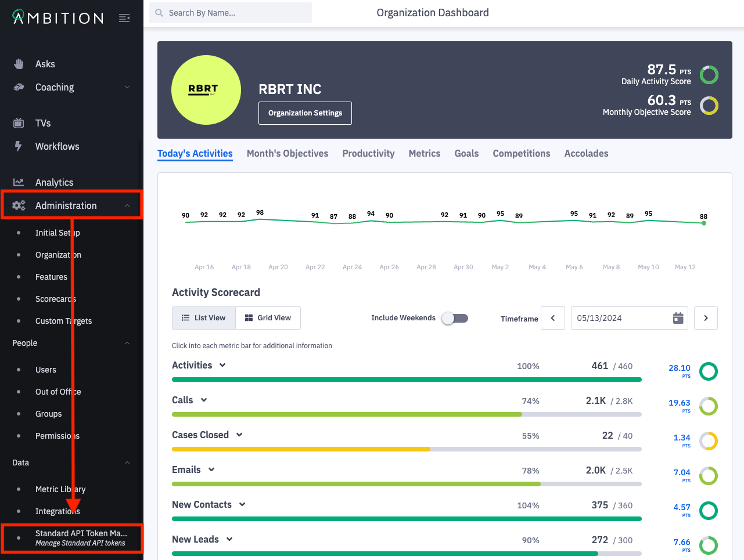Image resolution: width=744 pixels, height=560 pixels.
Task: Expand the Calls metric dropdown
Action: (x=204, y=400)
